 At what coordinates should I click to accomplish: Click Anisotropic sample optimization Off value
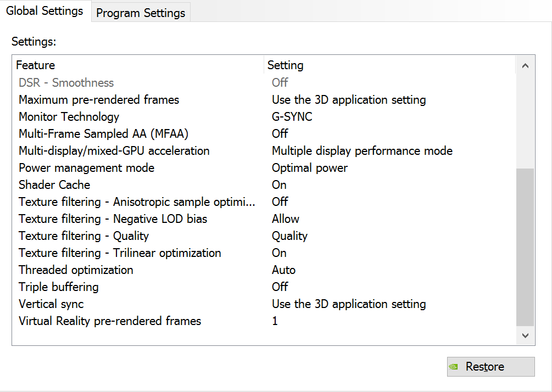pos(280,202)
